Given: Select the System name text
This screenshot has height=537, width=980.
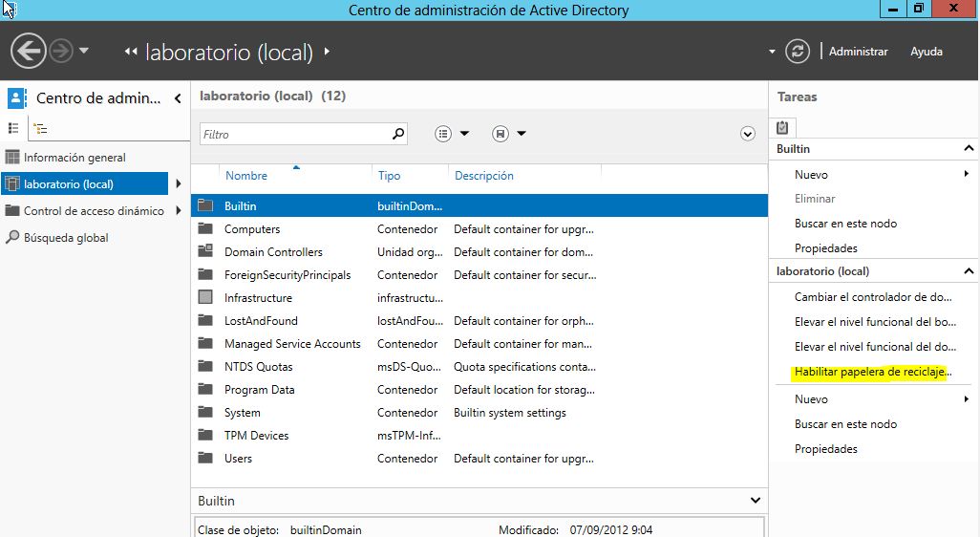Looking at the screenshot, I should point(242,413).
